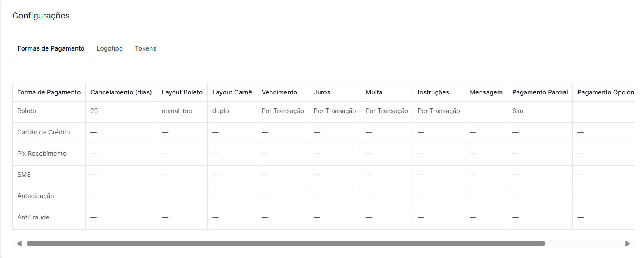This screenshot has width=644, height=258.
Task: Click the AntiFraude row label
Action: click(33, 217)
